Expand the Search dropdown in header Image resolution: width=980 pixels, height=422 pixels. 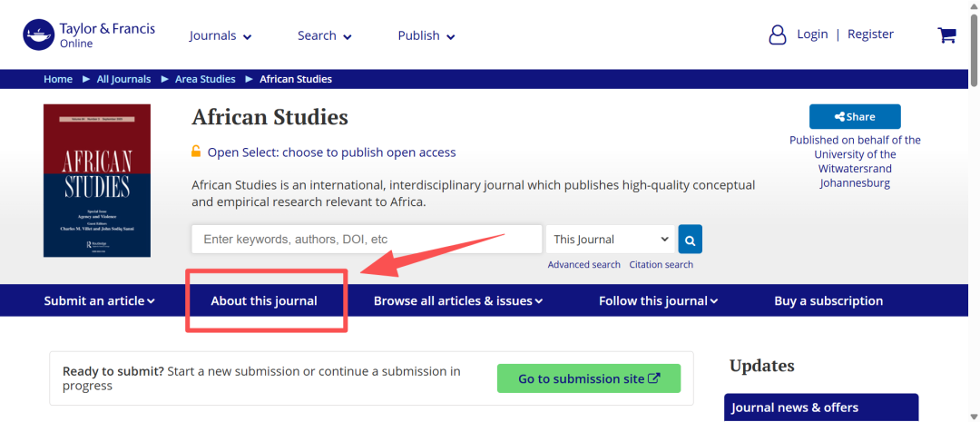click(x=324, y=36)
